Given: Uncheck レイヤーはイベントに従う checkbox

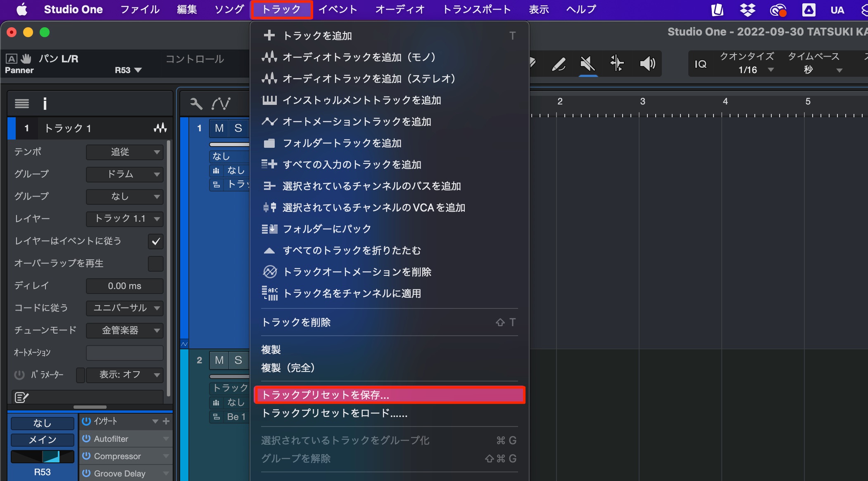Looking at the screenshot, I should (x=156, y=242).
